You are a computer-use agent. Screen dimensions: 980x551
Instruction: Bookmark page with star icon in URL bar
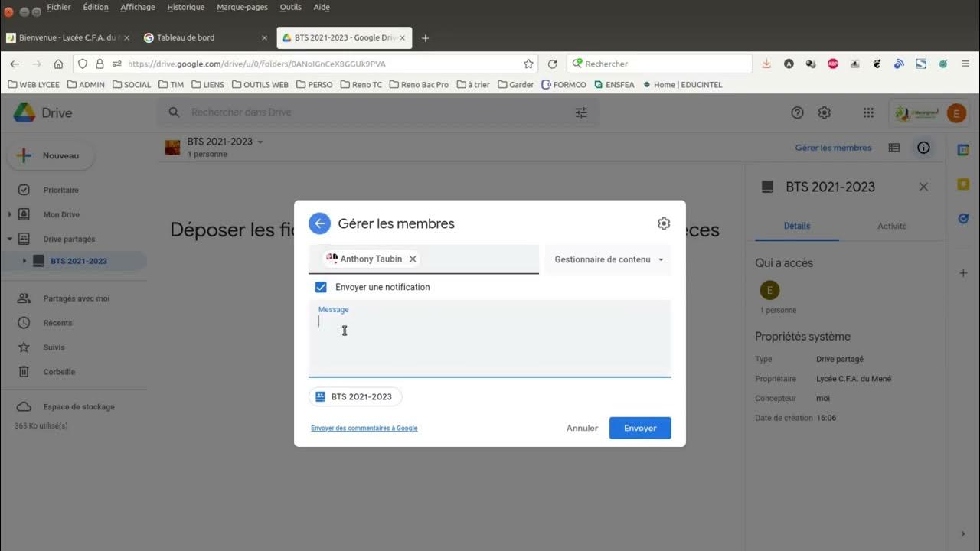click(x=528, y=64)
